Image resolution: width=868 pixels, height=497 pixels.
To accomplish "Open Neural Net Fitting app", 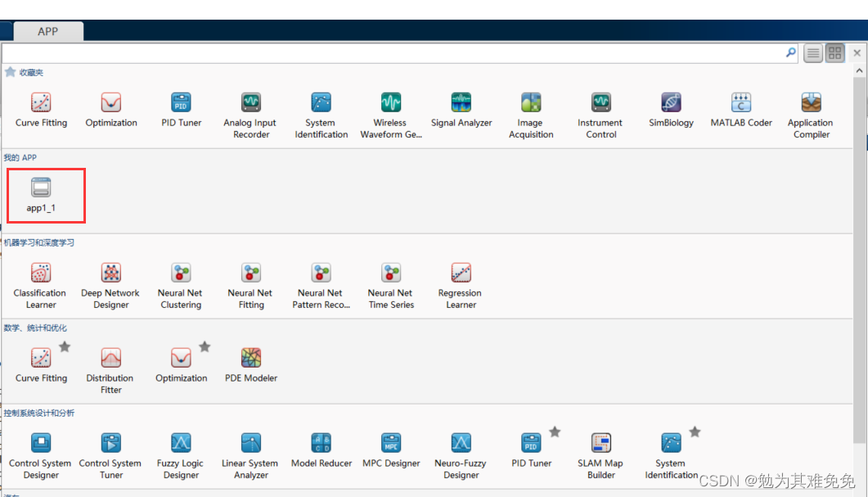I will tap(251, 286).
